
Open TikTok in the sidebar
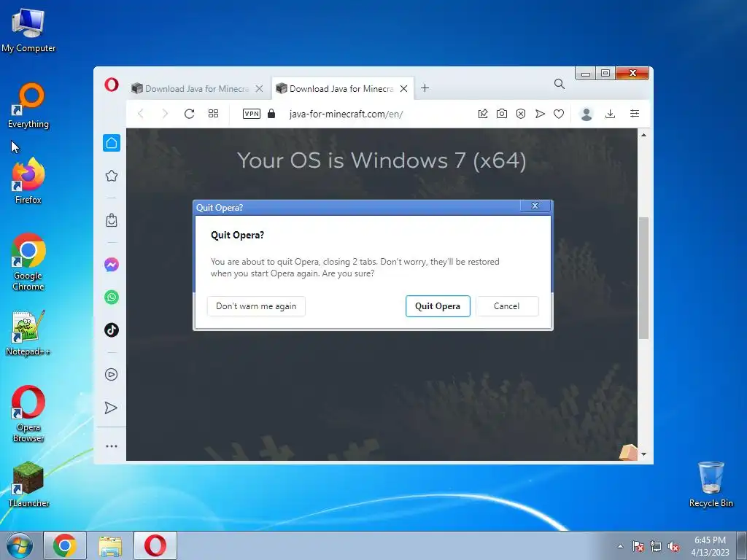[112, 330]
